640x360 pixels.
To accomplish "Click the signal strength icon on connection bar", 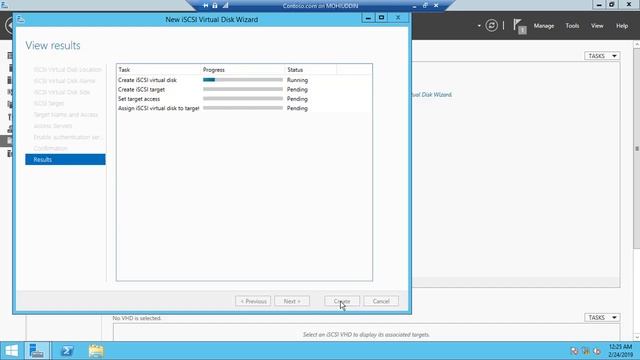I will [225, 6].
